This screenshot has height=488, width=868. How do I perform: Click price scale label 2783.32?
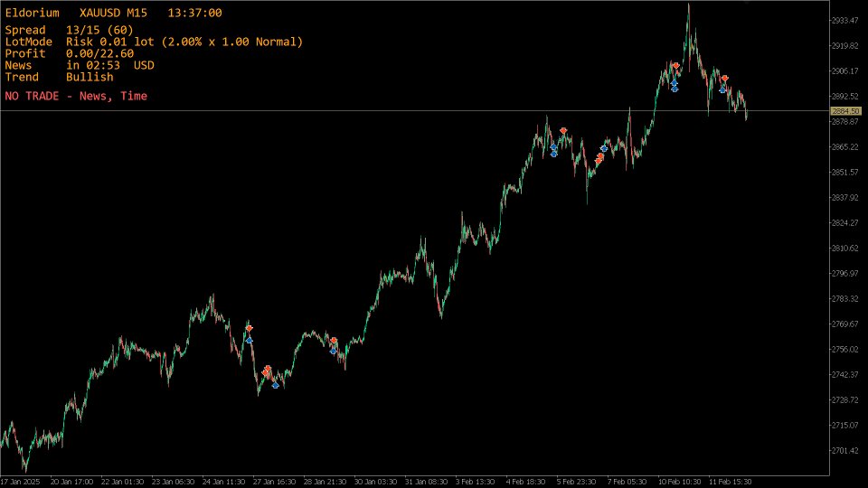[844, 299]
